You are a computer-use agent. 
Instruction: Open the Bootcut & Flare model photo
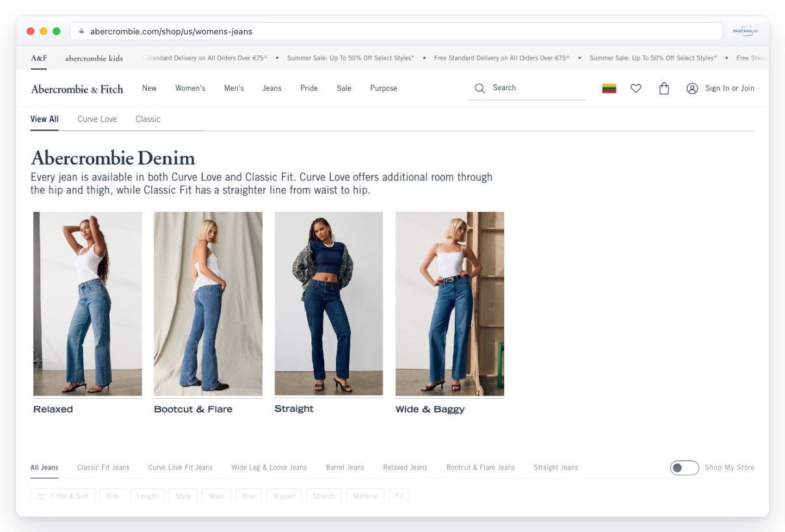(x=208, y=304)
